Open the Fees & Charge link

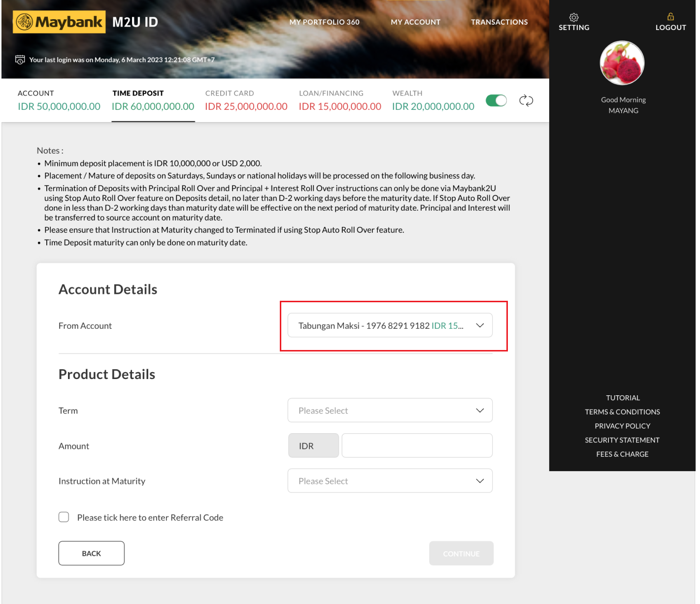point(622,454)
